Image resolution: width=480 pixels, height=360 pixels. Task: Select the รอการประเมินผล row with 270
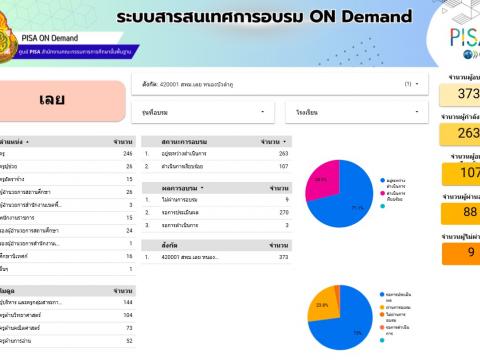(x=217, y=213)
